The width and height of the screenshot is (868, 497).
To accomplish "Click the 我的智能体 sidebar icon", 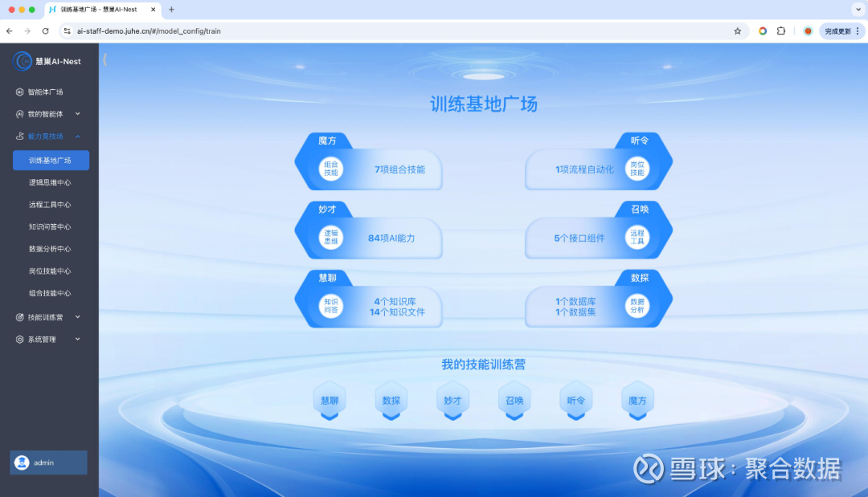I will click(x=20, y=114).
